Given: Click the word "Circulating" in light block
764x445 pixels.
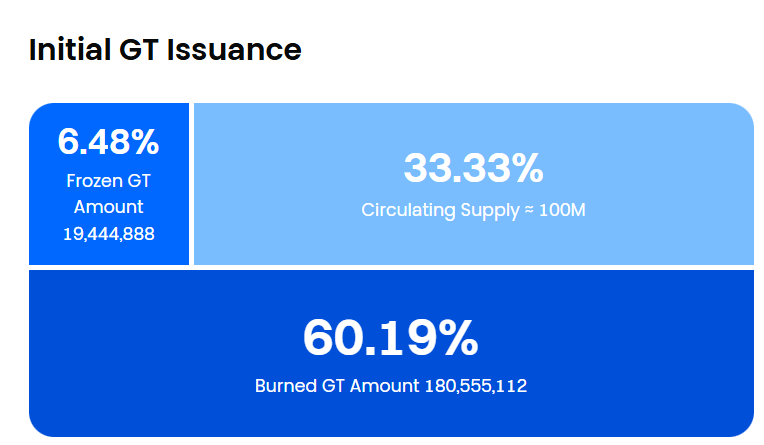Looking at the screenshot, I should 403,210.
